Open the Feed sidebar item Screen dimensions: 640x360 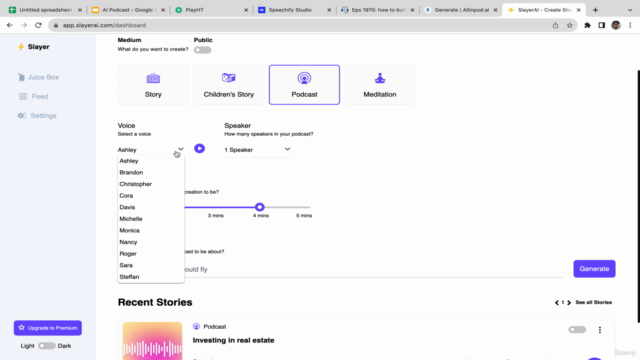pos(33,96)
